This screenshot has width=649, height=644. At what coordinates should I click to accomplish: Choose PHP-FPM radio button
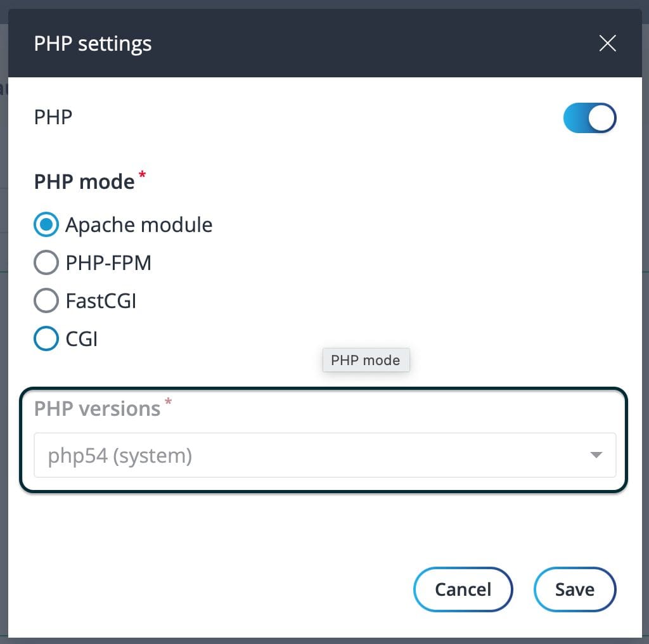46,262
